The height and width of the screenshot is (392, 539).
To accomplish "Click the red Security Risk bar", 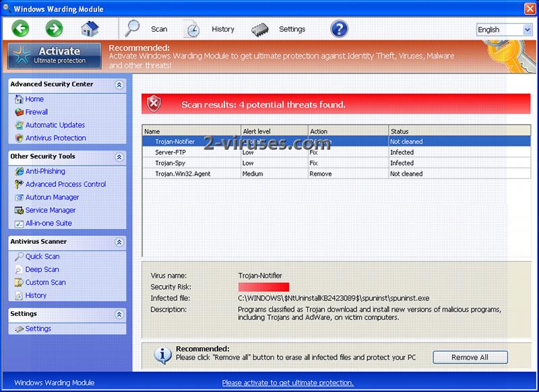I will (263, 287).
